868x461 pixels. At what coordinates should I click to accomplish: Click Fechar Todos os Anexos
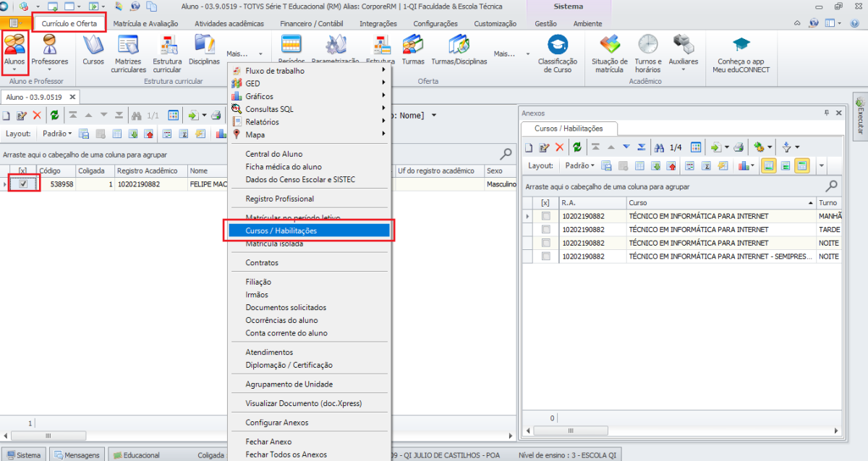point(286,454)
